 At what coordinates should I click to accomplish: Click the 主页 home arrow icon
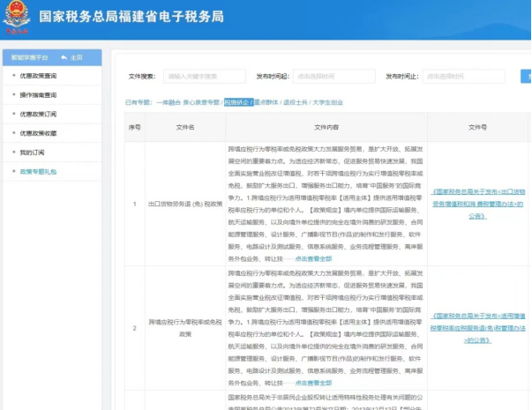coord(64,57)
